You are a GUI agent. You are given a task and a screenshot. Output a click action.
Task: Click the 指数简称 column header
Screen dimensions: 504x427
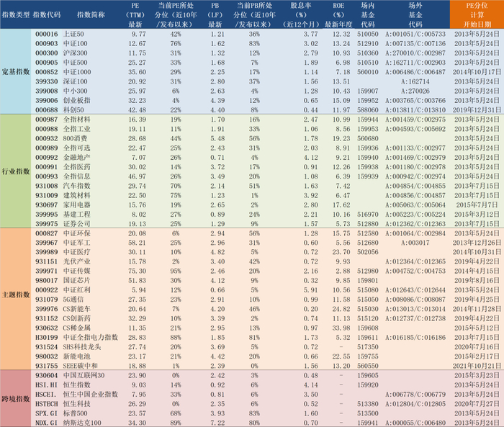(x=91, y=15)
